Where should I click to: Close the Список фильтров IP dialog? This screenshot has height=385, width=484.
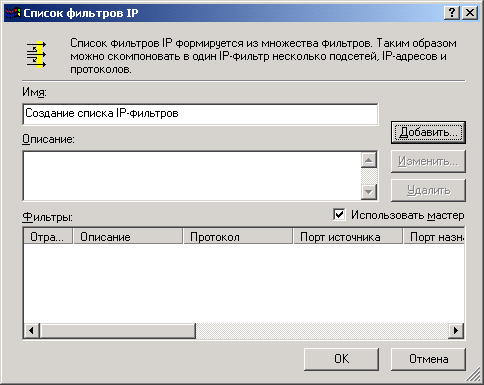pos(470,13)
